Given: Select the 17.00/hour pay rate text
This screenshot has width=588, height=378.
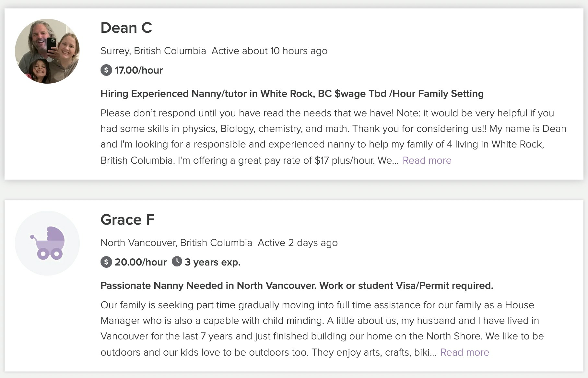Looking at the screenshot, I should point(138,70).
